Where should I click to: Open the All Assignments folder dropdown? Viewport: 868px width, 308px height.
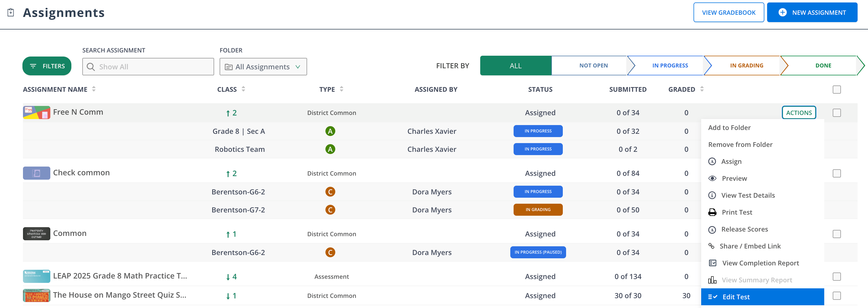tap(263, 67)
